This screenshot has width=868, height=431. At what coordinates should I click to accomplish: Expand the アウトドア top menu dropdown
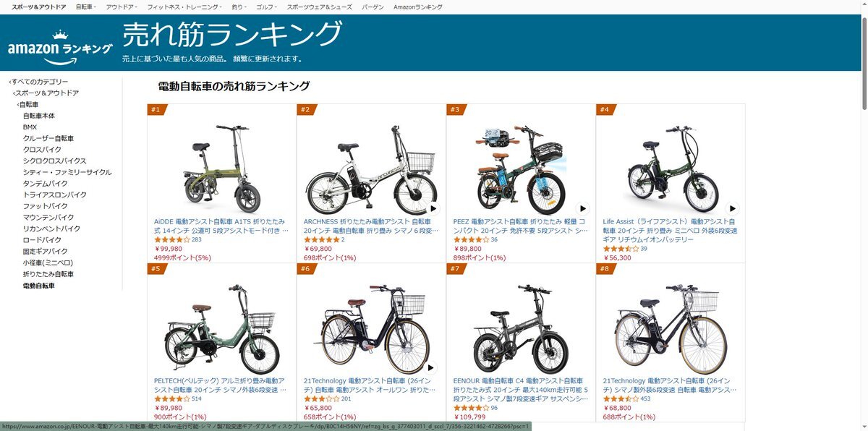coord(123,7)
